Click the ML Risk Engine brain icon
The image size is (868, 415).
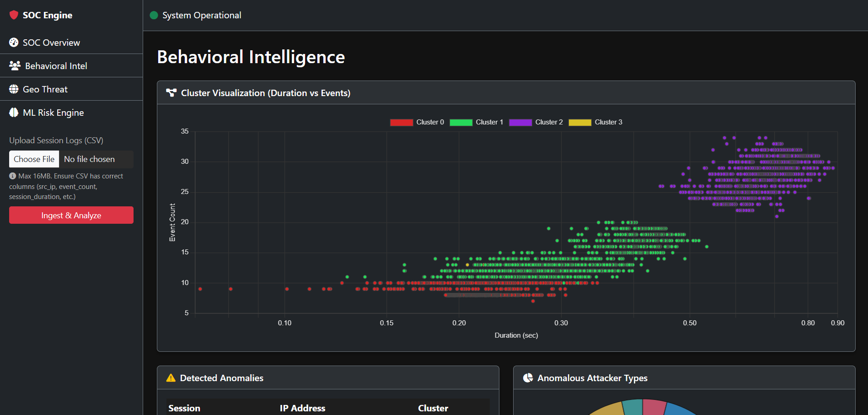[x=14, y=113]
